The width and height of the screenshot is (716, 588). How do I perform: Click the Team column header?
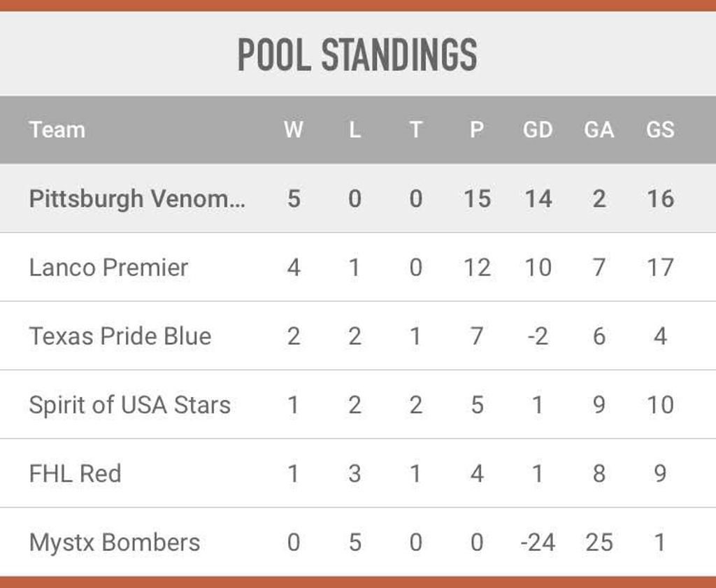pyautogui.click(x=57, y=130)
